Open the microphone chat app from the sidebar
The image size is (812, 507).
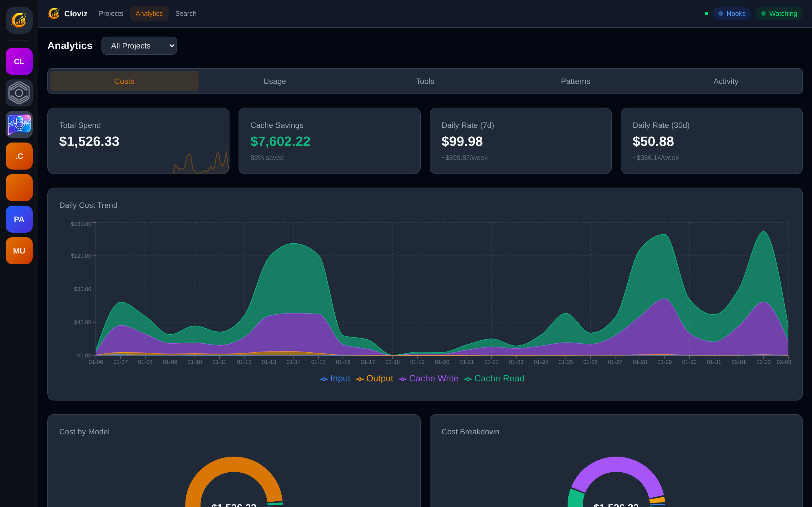pos(19,124)
